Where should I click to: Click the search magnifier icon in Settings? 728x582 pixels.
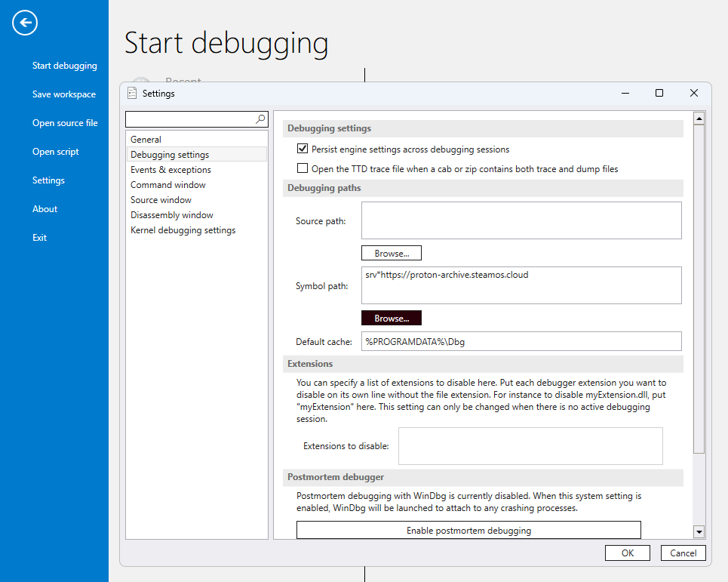pos(260,119)
